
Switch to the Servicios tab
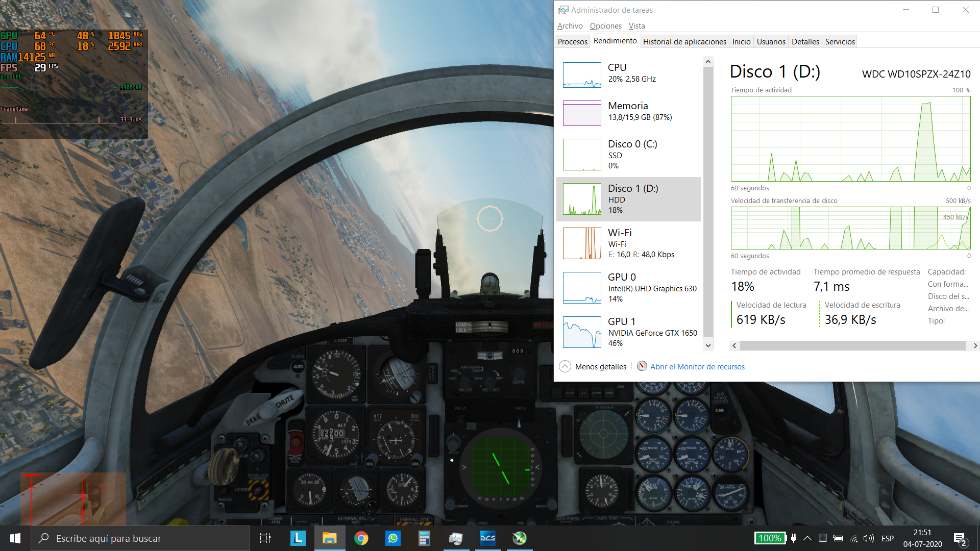click(x=840, y=42)
